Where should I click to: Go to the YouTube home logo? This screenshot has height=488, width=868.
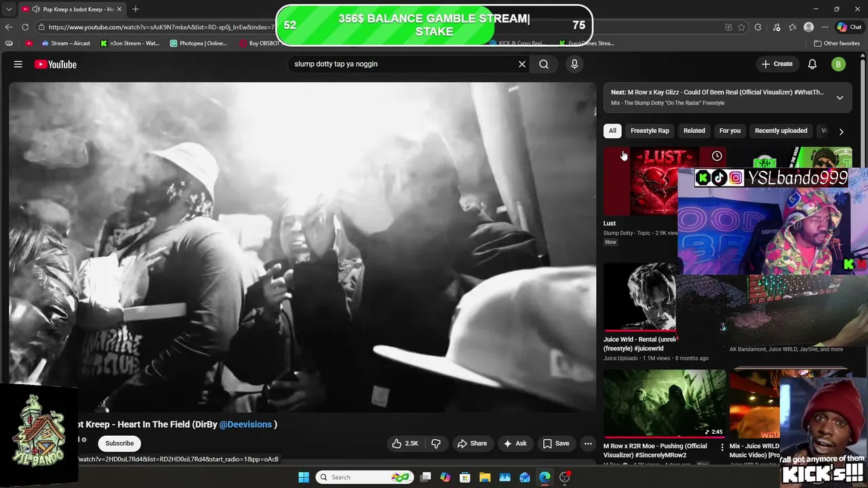[56, 64]
